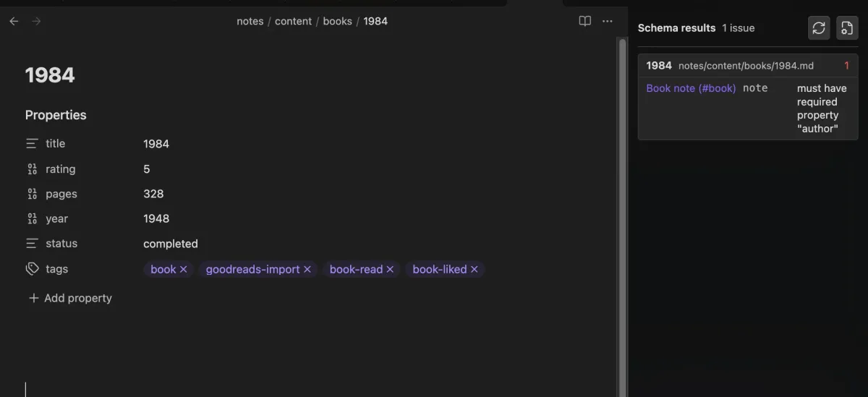Collapse the Properties heading
The height and width of the screenshot is (397, 868).
56,115
